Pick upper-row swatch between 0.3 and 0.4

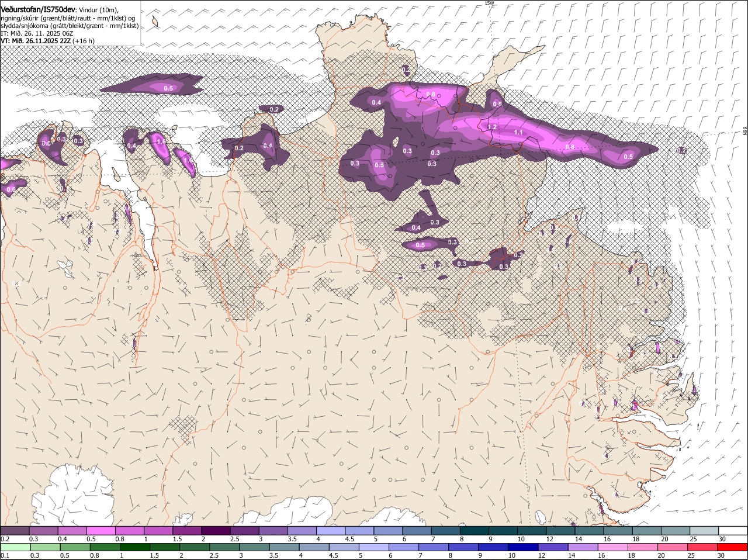coord(44,530)
